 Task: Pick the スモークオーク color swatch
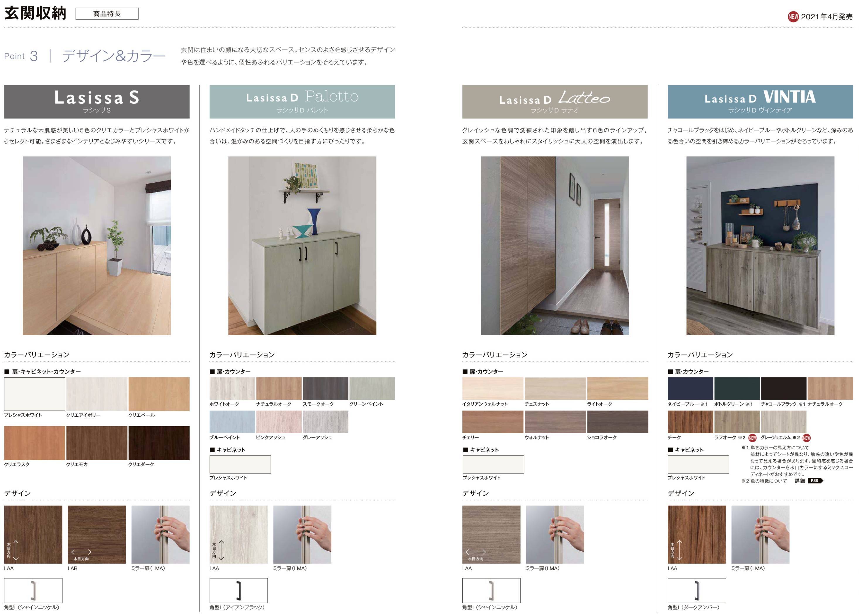click(325, 388)
